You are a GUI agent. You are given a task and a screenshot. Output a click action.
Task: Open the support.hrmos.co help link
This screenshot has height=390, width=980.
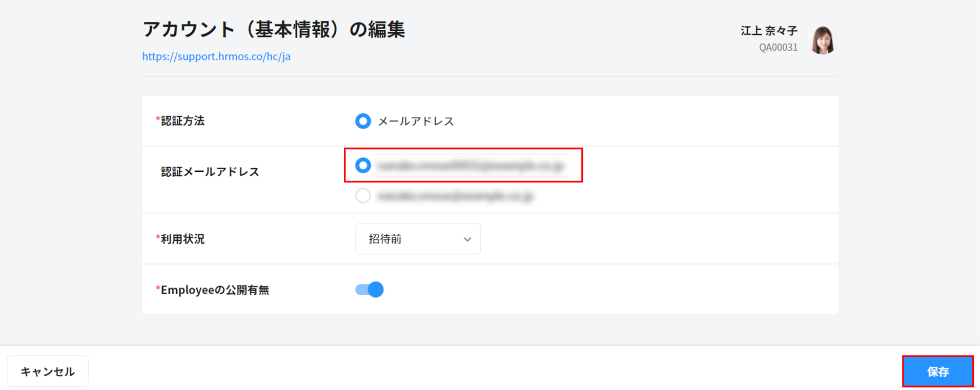click(216, 56)
